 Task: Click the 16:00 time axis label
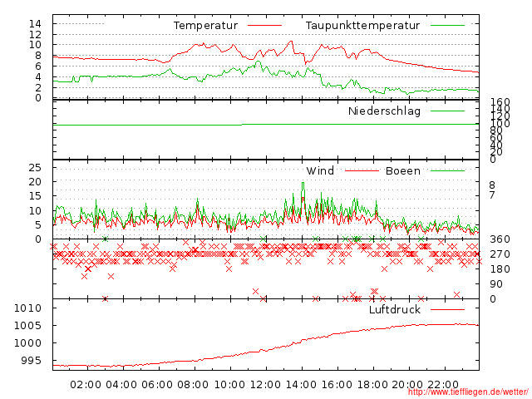pyautogui.click(x=337, y=385)
